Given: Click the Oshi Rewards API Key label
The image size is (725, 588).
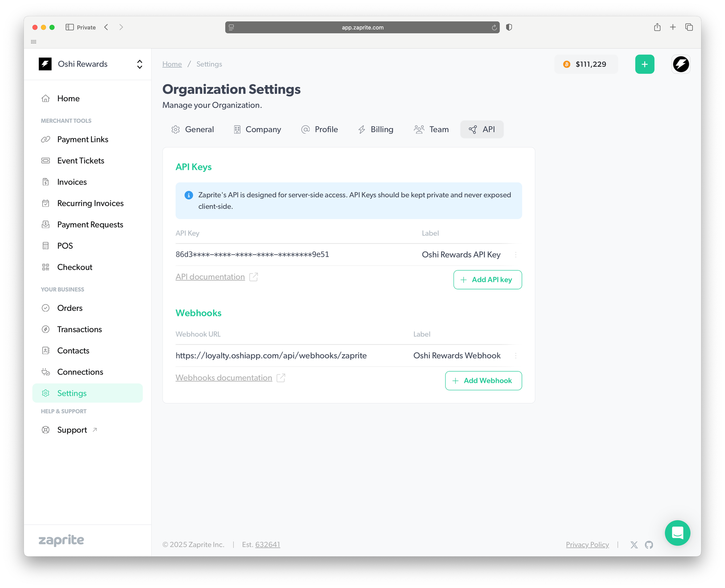Looking at the screenshot, I should [461, 255].
